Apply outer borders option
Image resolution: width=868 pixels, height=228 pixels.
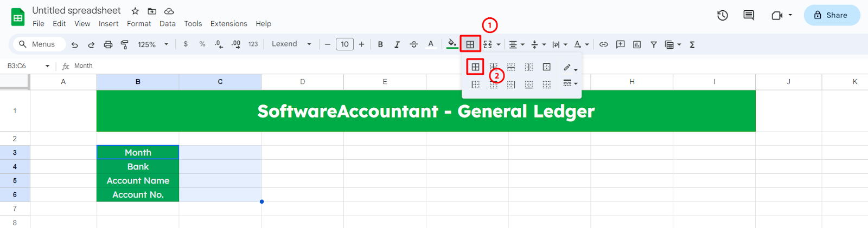[x=547, y=67]
